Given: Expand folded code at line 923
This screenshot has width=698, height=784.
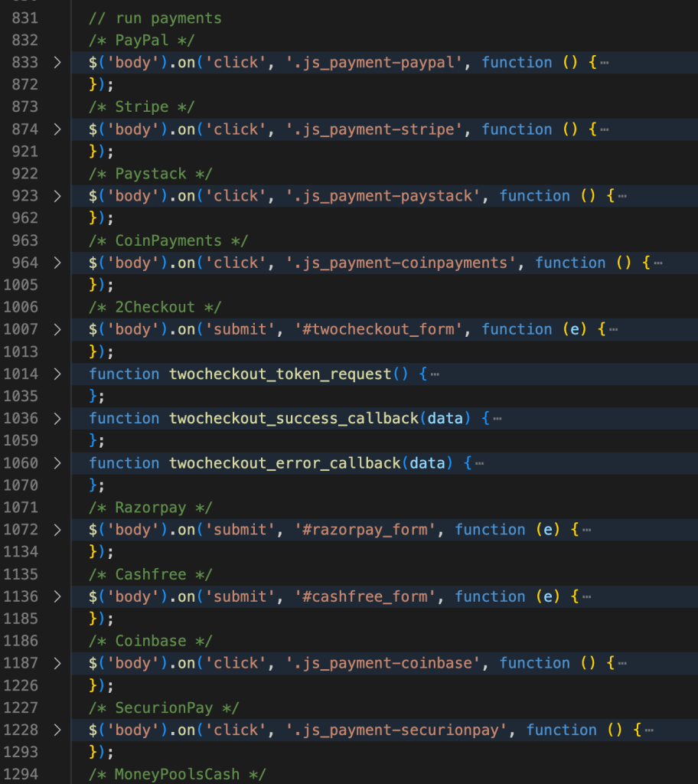Looking at the screenshot, I should pyautogui.click(x=57, y=196).
